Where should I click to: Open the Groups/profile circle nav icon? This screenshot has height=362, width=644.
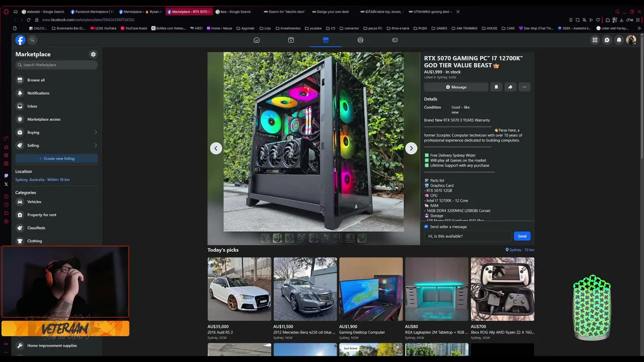(x=360, y=40)
